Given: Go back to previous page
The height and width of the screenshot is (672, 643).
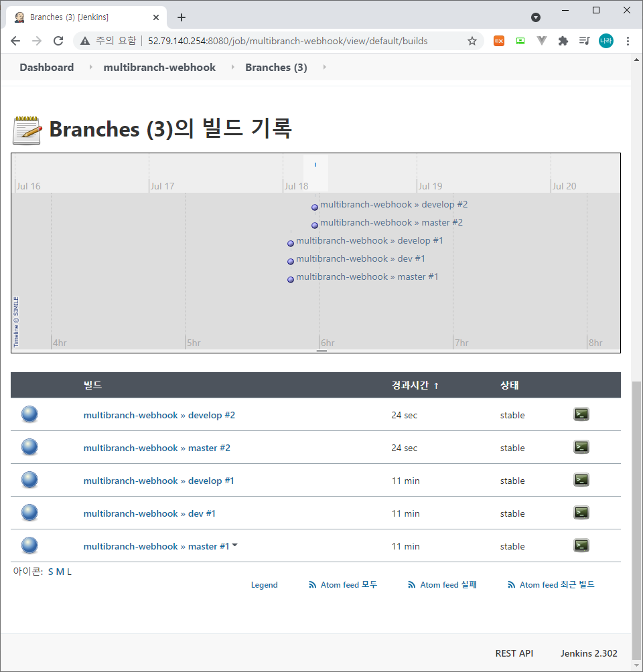Looking at the screenshot, I should tap(15, 41).
